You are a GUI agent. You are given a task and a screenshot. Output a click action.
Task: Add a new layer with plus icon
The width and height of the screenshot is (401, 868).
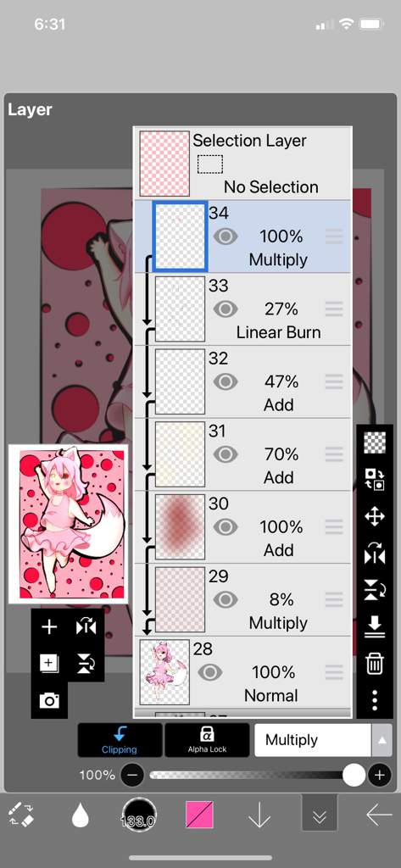[49, 626]
